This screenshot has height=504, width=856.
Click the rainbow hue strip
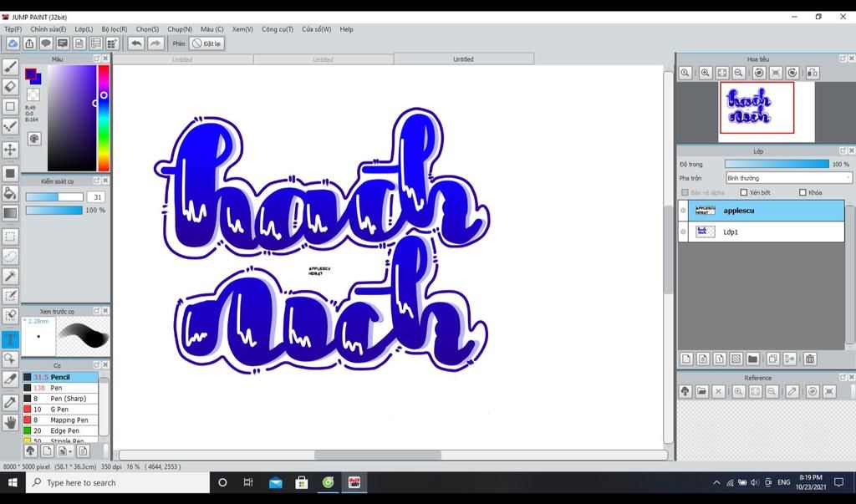(104, 118)
